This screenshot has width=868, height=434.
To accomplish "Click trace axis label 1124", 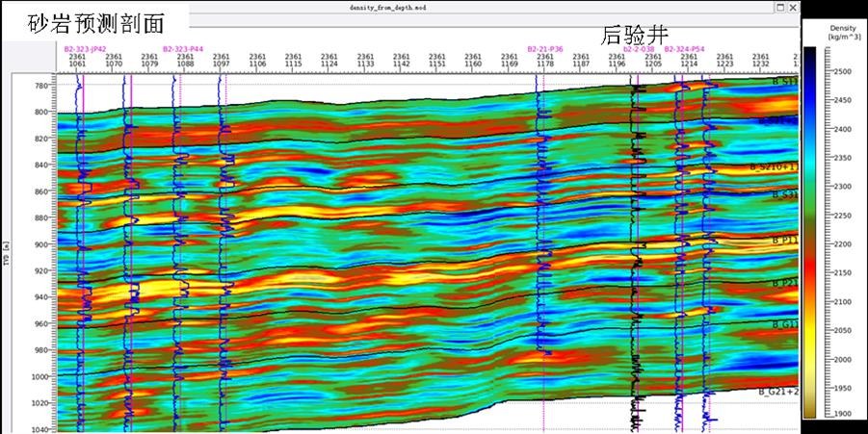I will [329, 64].
